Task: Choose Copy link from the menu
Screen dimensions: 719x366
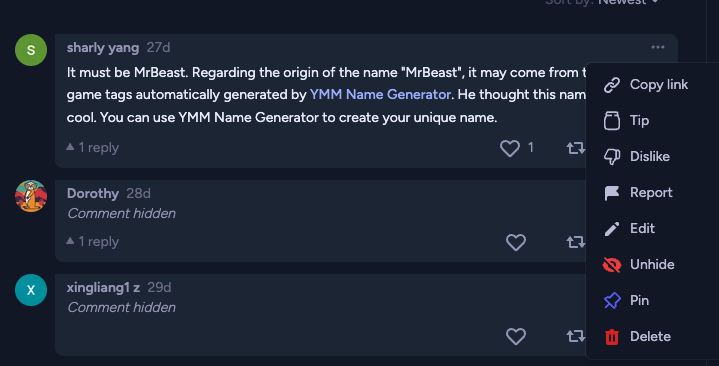Action: coord(646,85)
